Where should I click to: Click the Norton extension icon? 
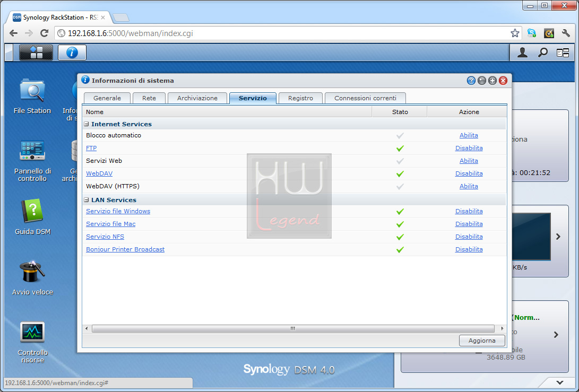(549, 33)
